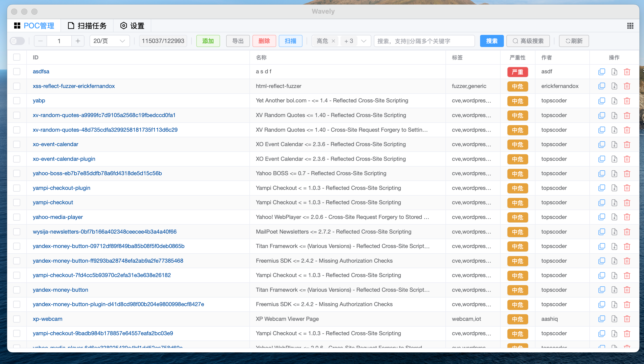Click the copy icon for asdfsa row
This screenshot has height=364, width=644.
[602, 72]
